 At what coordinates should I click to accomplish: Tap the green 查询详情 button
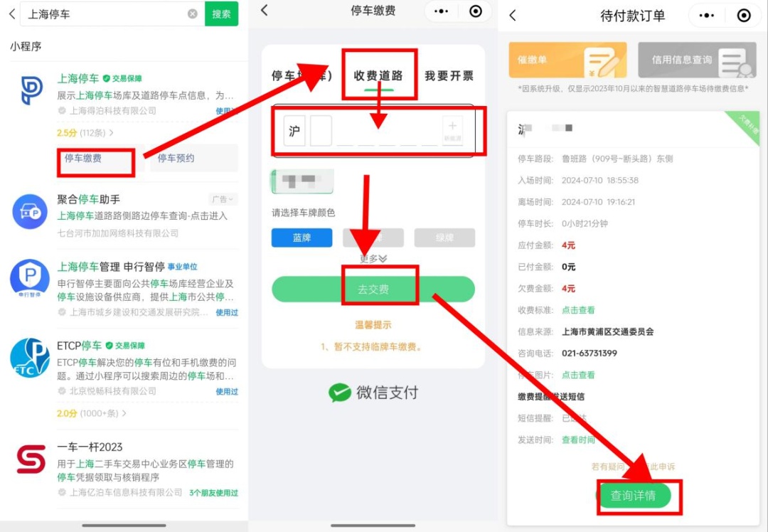pyautogui.click(x=634, y=496)
